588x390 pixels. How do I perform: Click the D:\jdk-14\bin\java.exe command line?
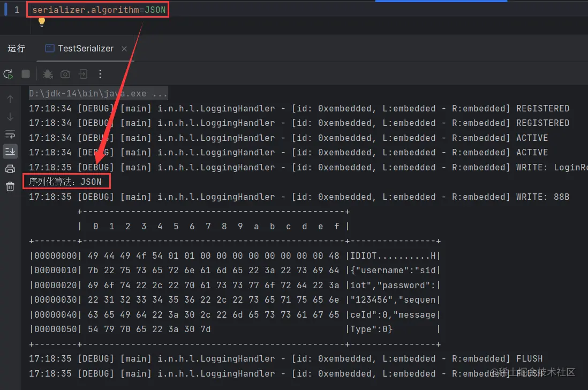pos(98,93)
